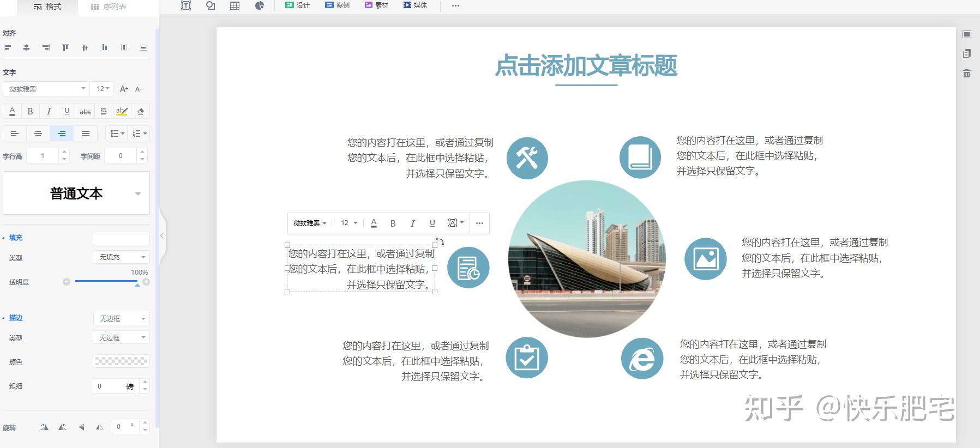Click the plus button of 透明度 slider
The image size is (980, 448).
point(146,282)
